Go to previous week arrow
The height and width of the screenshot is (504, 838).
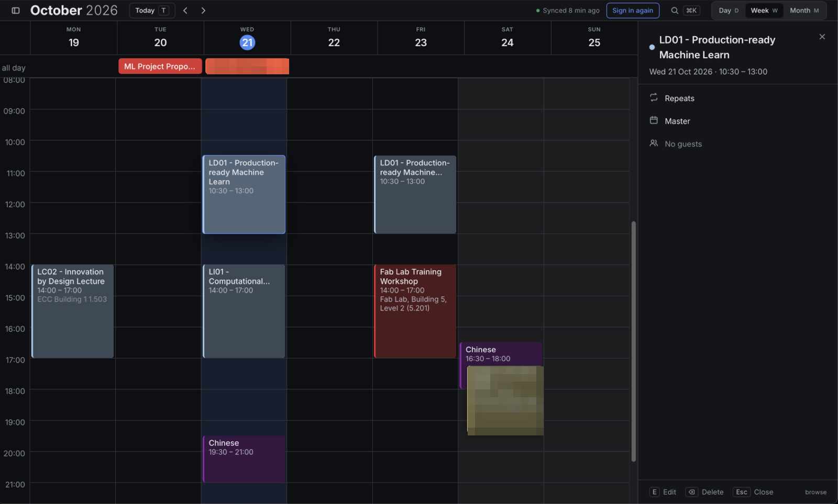185,10
